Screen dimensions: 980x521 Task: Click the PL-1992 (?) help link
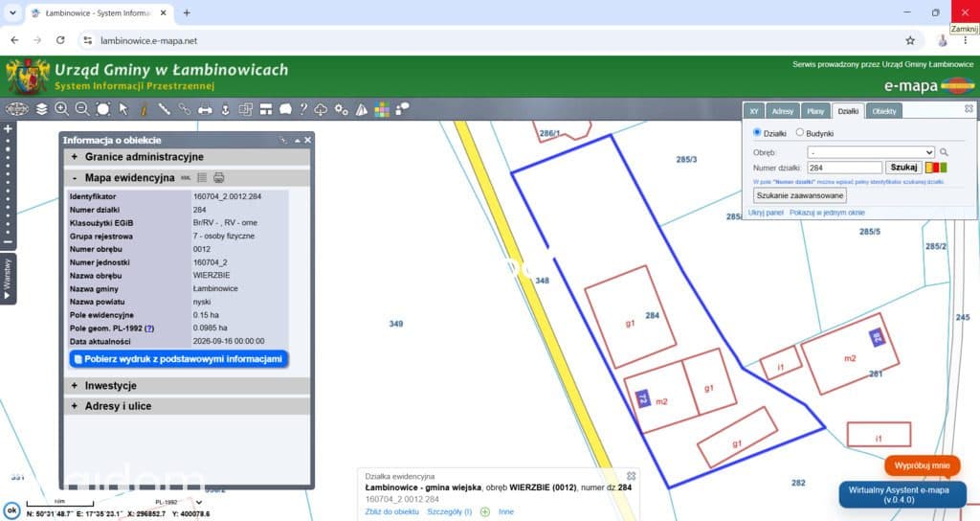[148, 328]
